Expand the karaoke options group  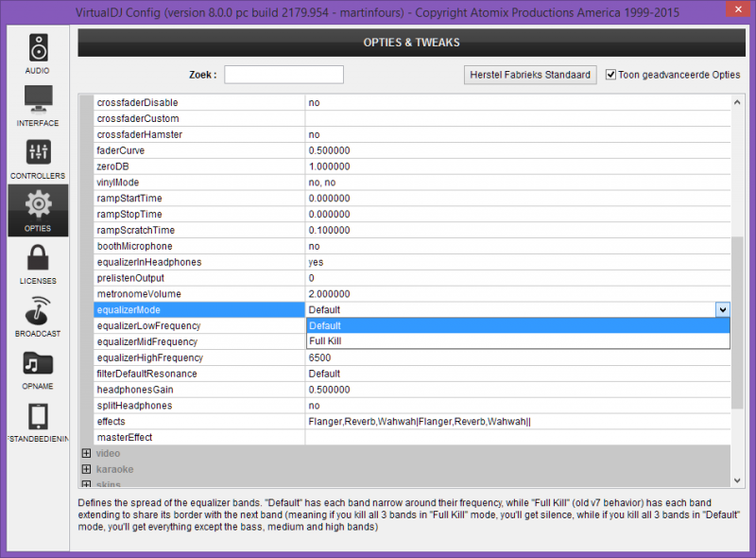(x=86, y=469)
